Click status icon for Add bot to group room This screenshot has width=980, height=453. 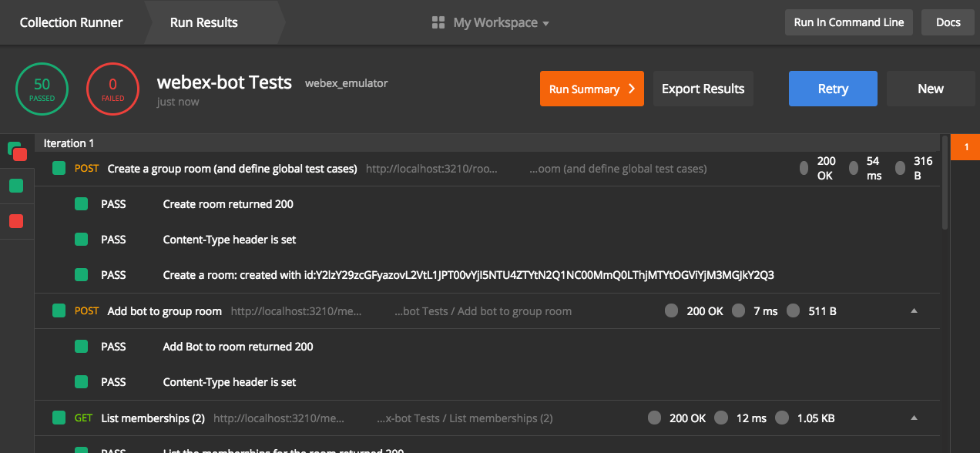point(59,311)
